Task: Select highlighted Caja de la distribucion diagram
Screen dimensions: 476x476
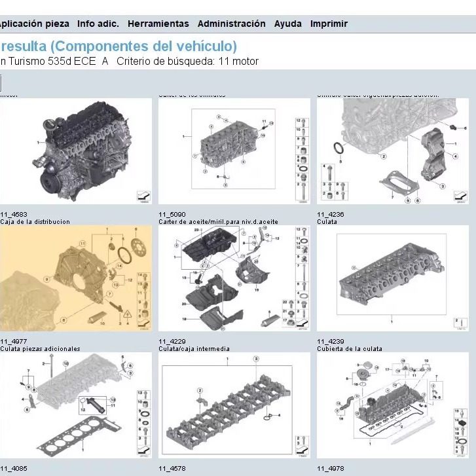Action: [x=76, y=278]
